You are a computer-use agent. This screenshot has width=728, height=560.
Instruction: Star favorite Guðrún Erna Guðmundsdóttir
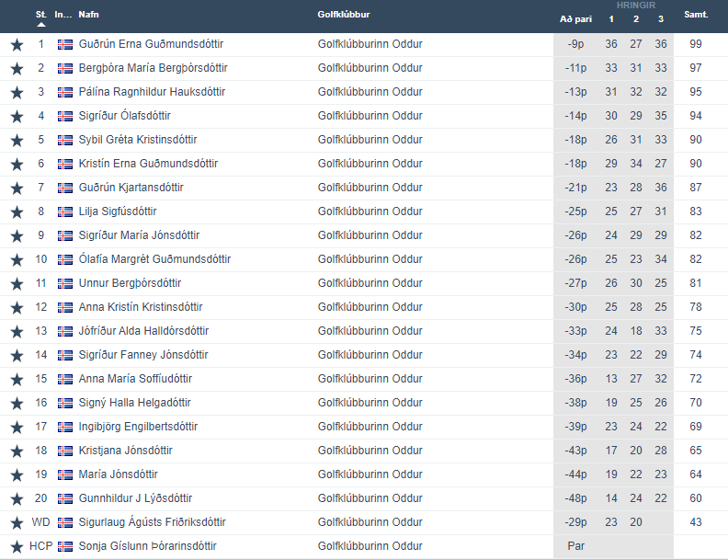(x=17, y=44)
